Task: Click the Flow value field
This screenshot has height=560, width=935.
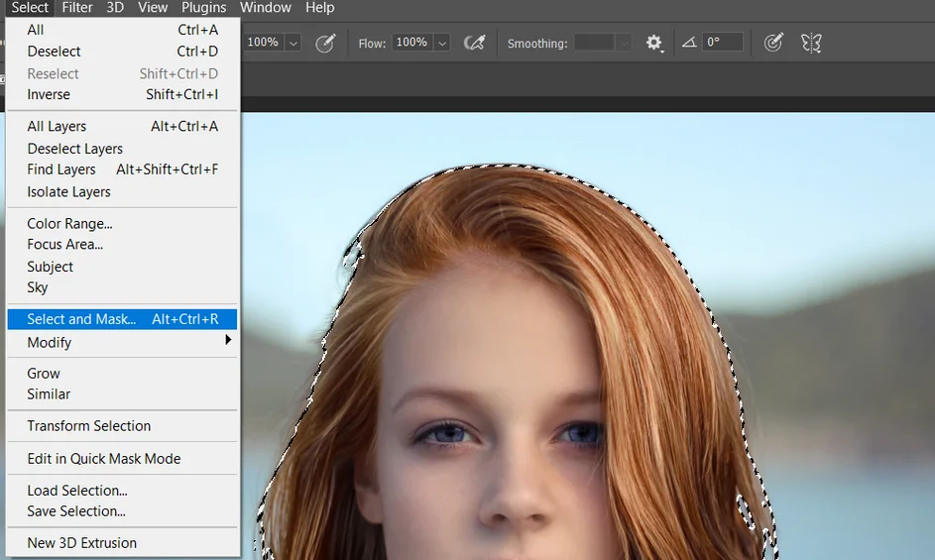Action: click(x=411, y=43)
